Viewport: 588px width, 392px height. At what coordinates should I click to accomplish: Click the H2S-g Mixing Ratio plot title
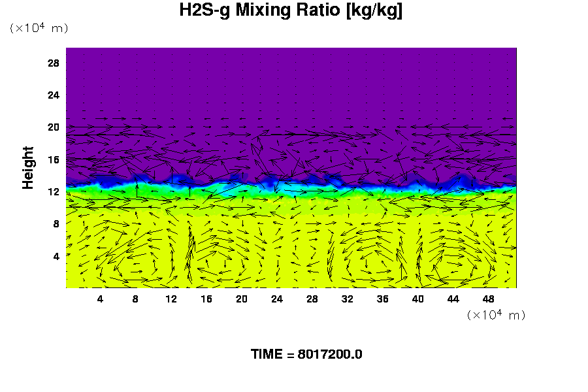291,10
